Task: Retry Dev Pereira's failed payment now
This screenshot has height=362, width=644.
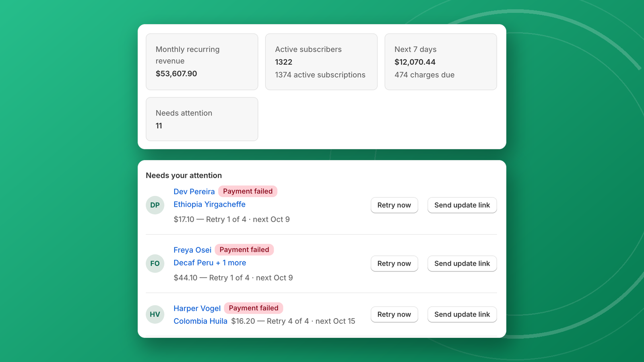Action: 394,205
